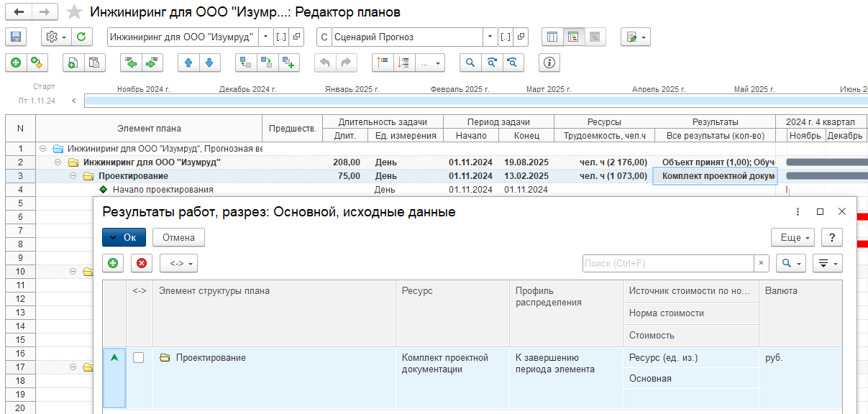Open the Сценарий Прогноз dropdown list

490,37
